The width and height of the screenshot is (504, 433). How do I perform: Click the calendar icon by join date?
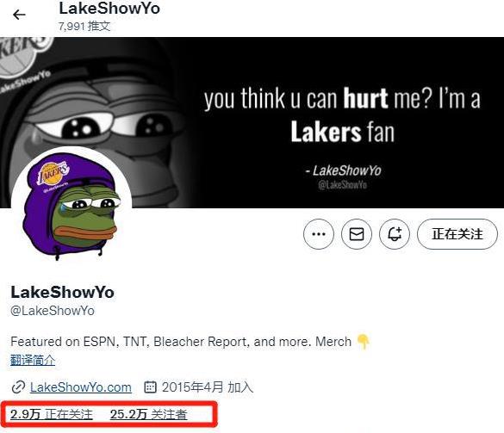point(150,387)
